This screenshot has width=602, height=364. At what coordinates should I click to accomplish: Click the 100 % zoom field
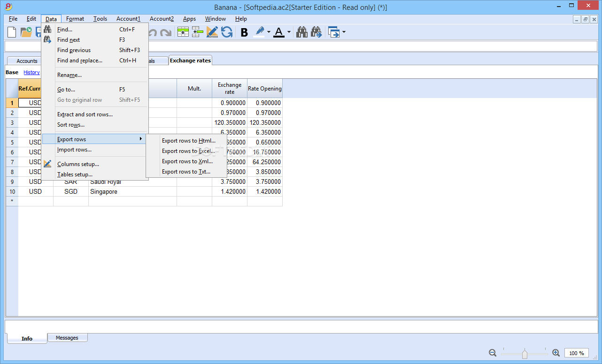577,353
